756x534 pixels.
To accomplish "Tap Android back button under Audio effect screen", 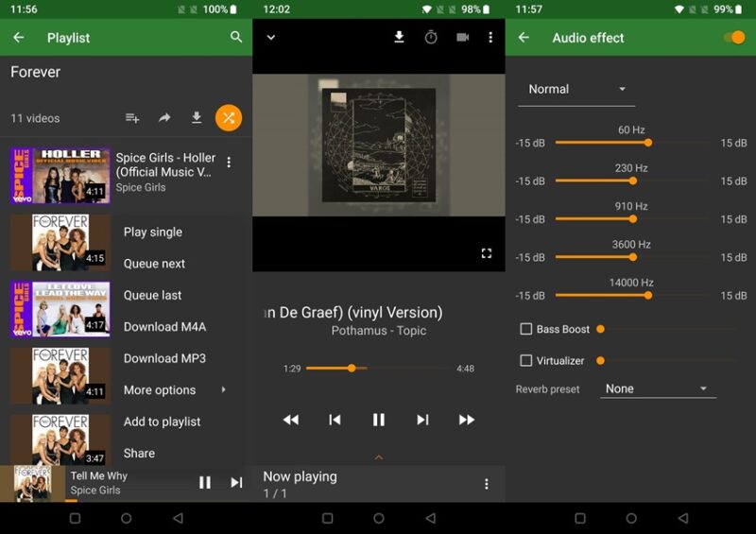I will pos(682,518).
